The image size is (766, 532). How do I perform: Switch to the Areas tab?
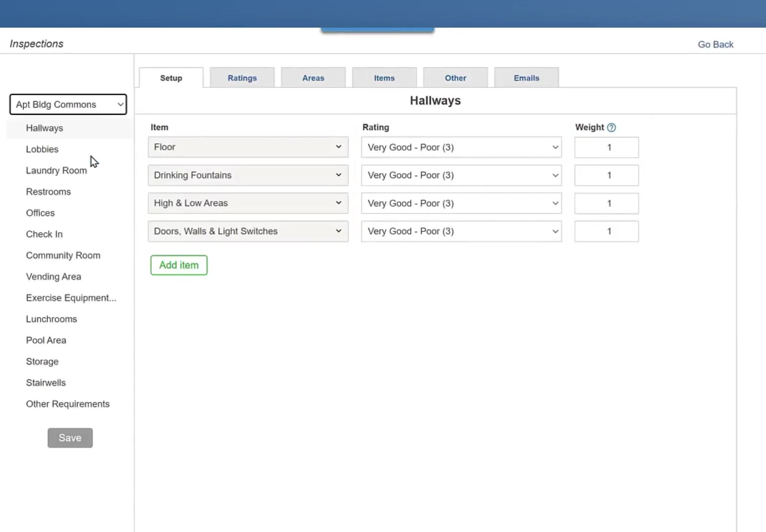click(313, 78)
